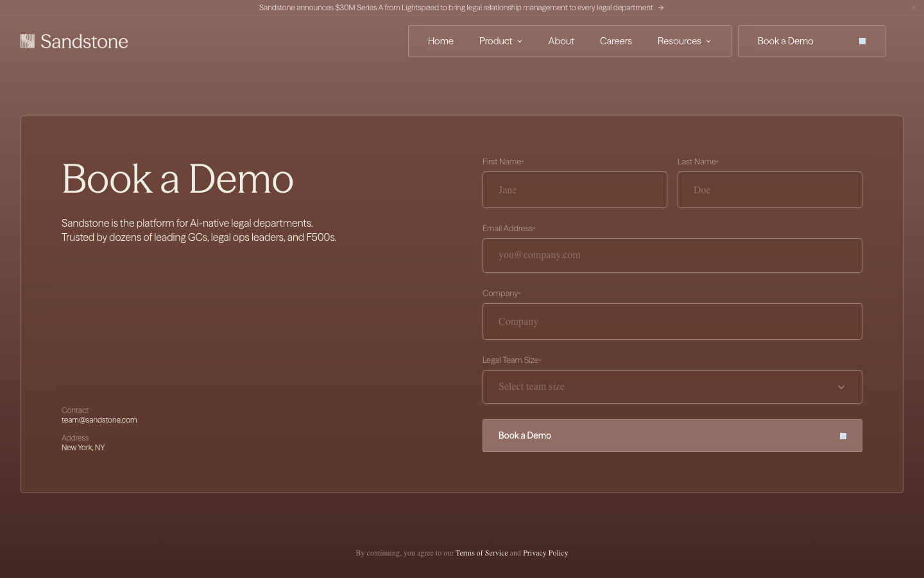Focus the Last Name field

click(x=769, y=189)
